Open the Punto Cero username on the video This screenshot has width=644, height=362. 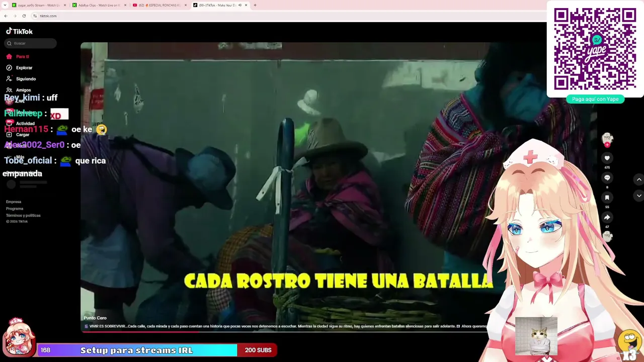95,318
